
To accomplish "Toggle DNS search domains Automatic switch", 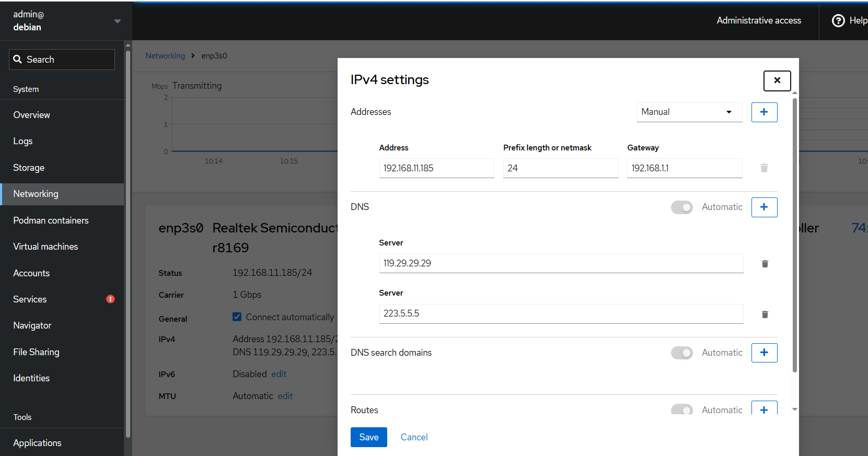I will click(x=682, y=353).
